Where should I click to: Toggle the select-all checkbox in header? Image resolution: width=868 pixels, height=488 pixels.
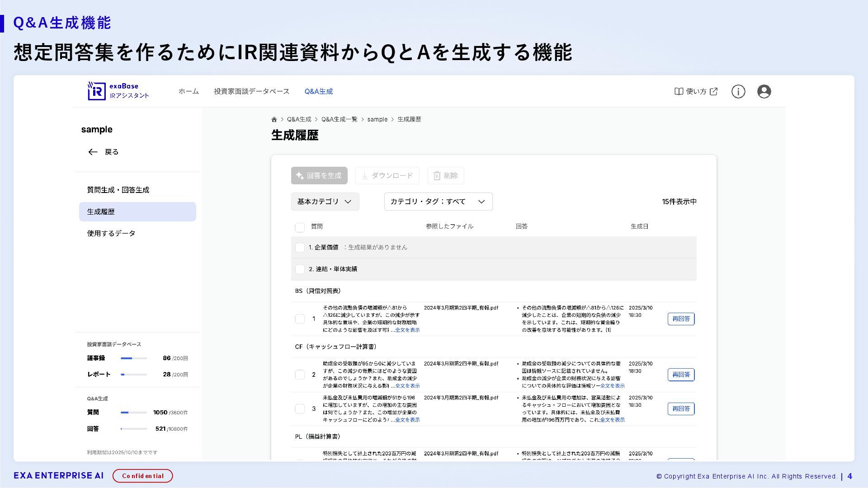coord(300,227)
